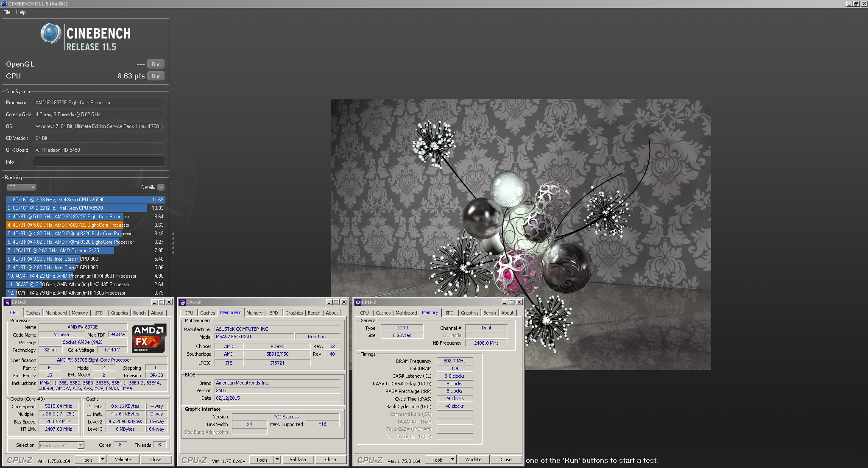868x468 pixels.
Task: Select Graphics tab in Memory CPU-Z window
Action: pos(470,313)
